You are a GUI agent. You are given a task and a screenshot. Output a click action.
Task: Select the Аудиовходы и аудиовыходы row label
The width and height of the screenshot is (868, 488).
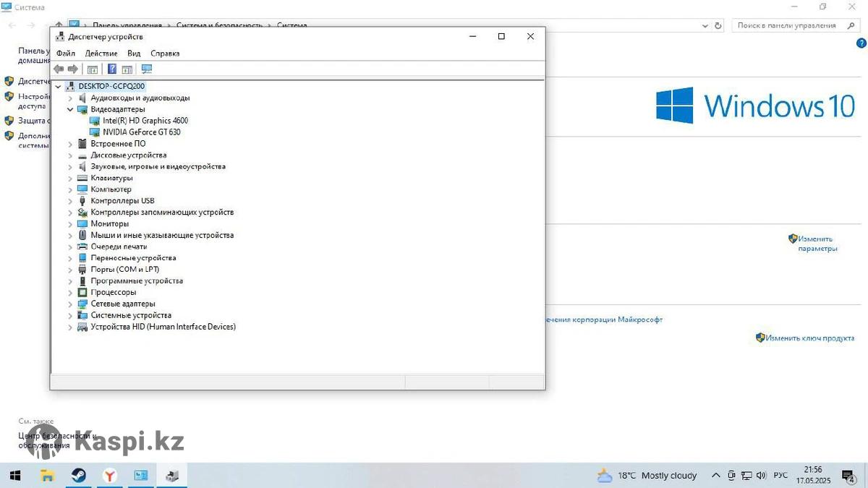[140, 98]
